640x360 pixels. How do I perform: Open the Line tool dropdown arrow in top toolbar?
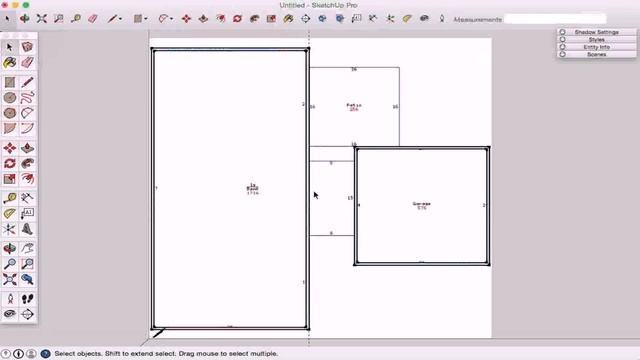[x=120, y=19]
